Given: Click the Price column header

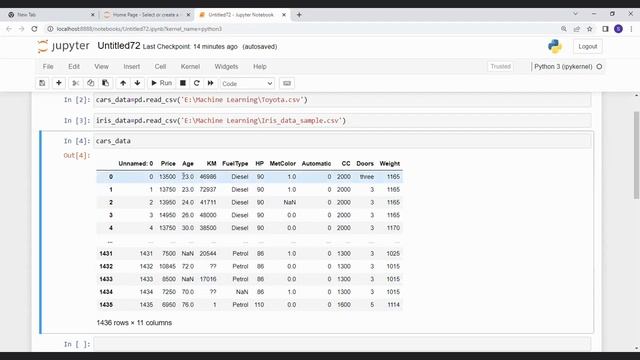Looking at the screenshot, I should [168, 164].
